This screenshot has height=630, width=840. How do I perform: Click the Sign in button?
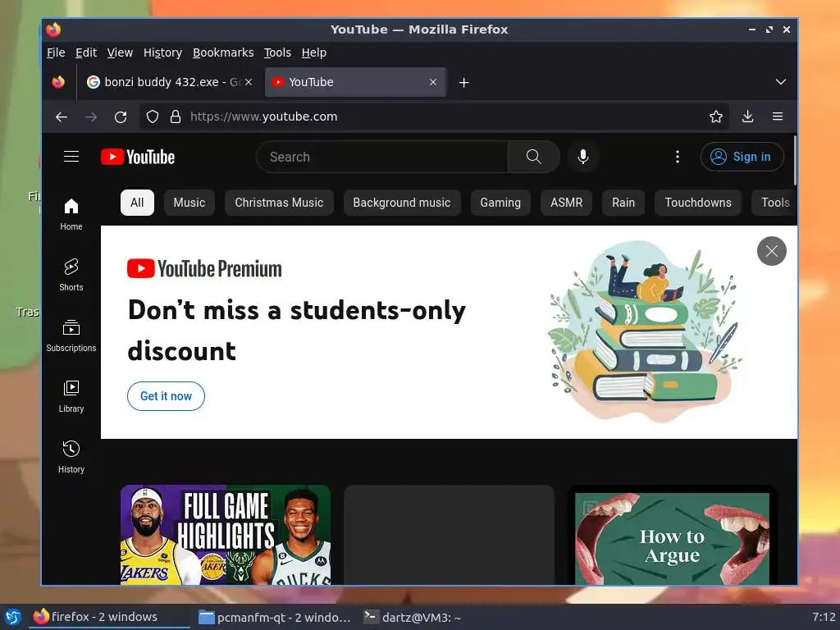click(742, 157)
